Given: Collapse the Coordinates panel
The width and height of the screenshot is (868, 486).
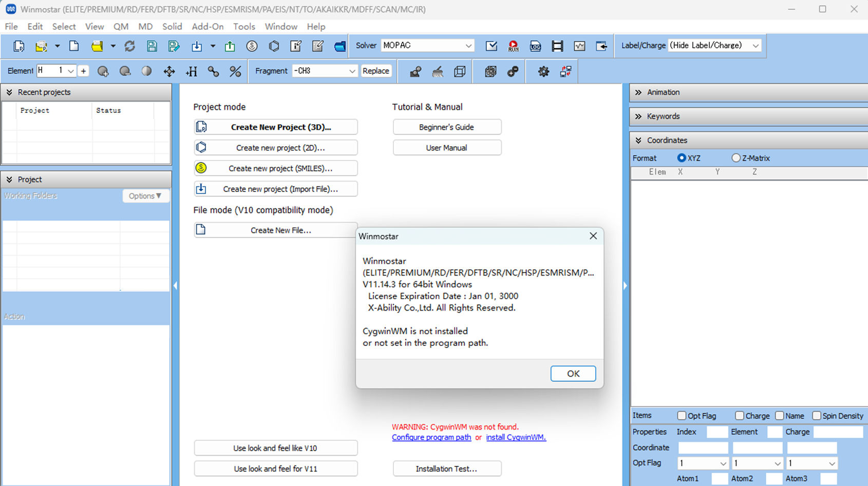Looking at the screenshot, I should pyautogui.click(x=638, y=141).
